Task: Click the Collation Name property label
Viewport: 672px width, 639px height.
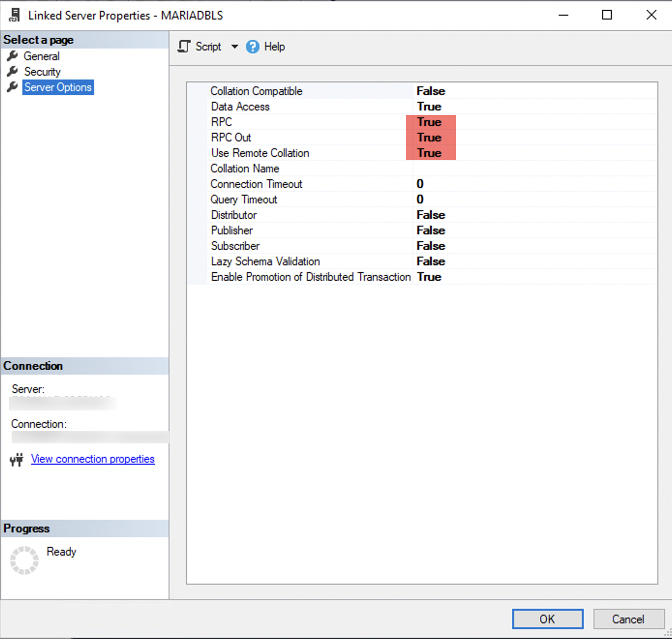Action: pos(244,168)
